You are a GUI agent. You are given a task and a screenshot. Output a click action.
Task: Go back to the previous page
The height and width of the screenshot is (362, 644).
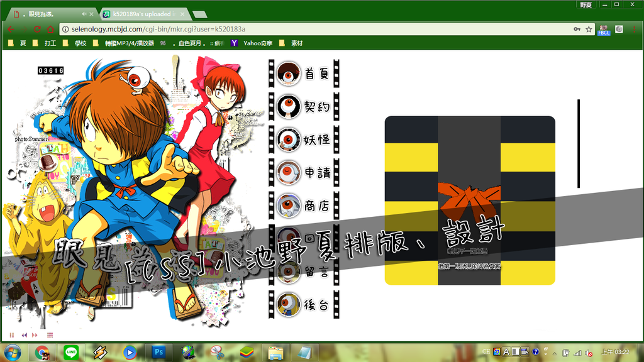pos(11,29)
